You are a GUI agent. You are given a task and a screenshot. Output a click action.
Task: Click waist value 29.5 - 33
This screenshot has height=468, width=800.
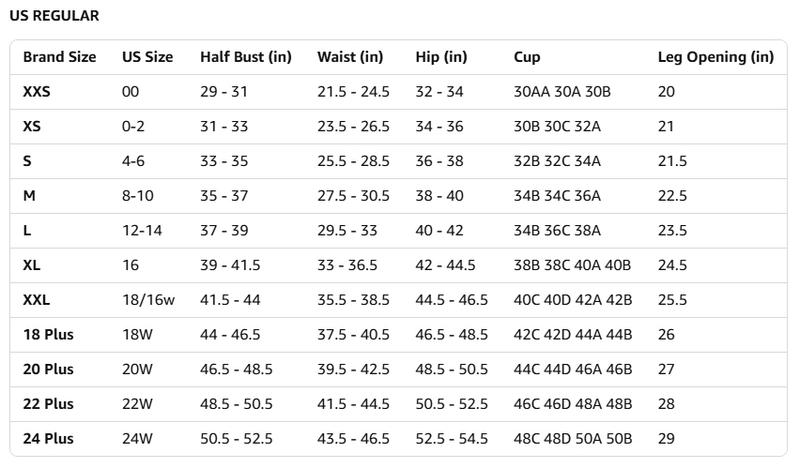347,230
